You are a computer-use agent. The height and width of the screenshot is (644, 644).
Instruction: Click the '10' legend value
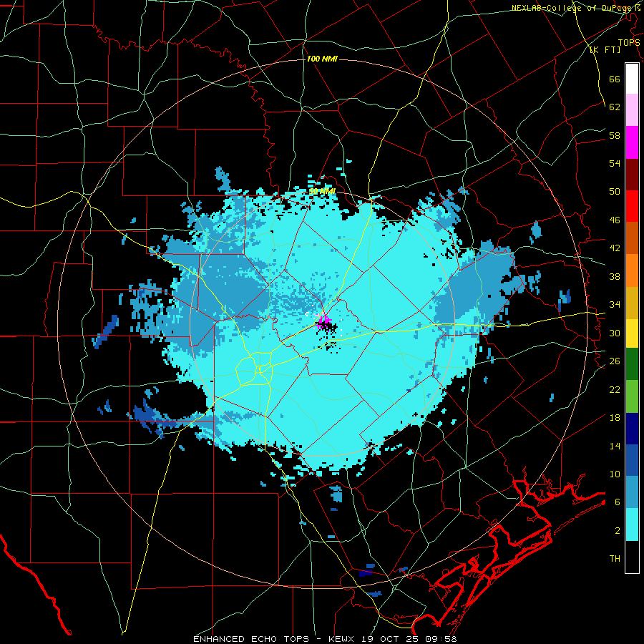[615, 474]
